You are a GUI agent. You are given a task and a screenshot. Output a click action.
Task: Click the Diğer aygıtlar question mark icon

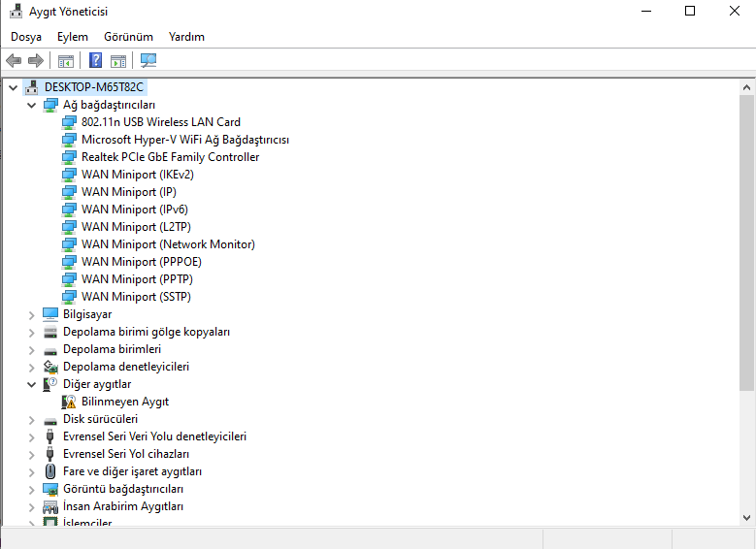pos(50,384)
